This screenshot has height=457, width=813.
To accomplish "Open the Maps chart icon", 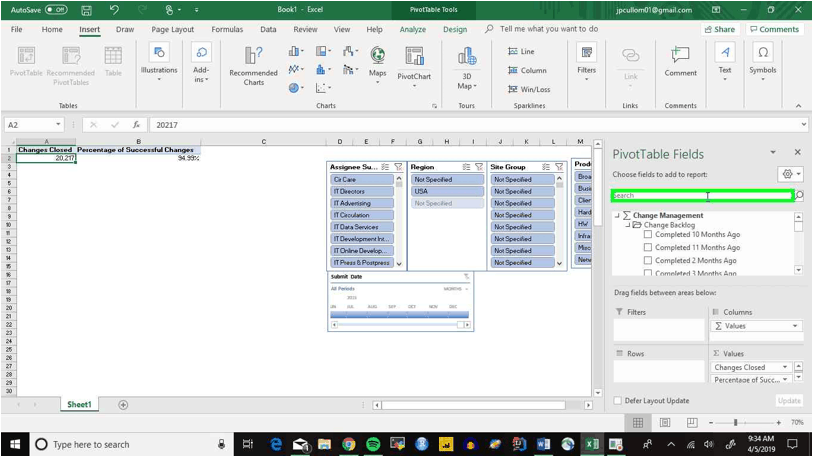I will tap(377, 62).
